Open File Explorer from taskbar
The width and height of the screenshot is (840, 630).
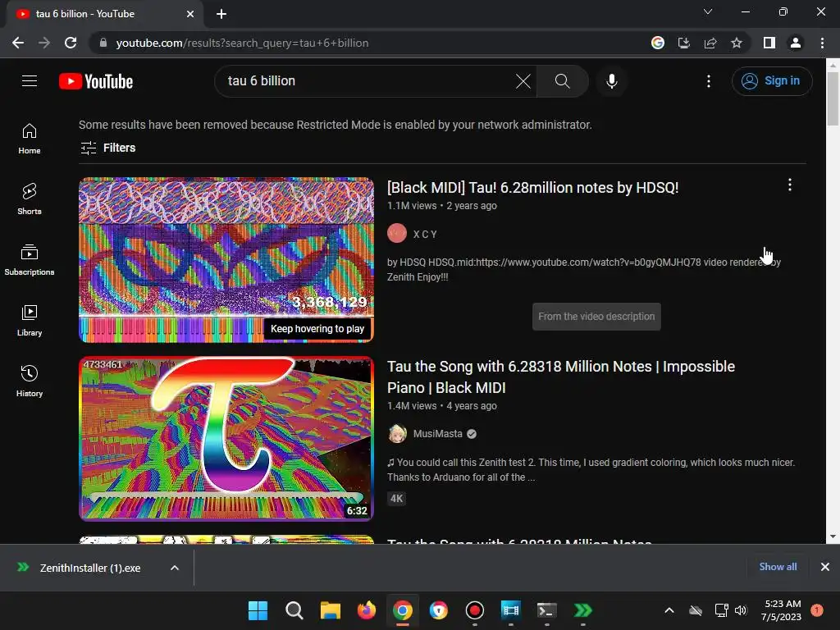(331, 610)
